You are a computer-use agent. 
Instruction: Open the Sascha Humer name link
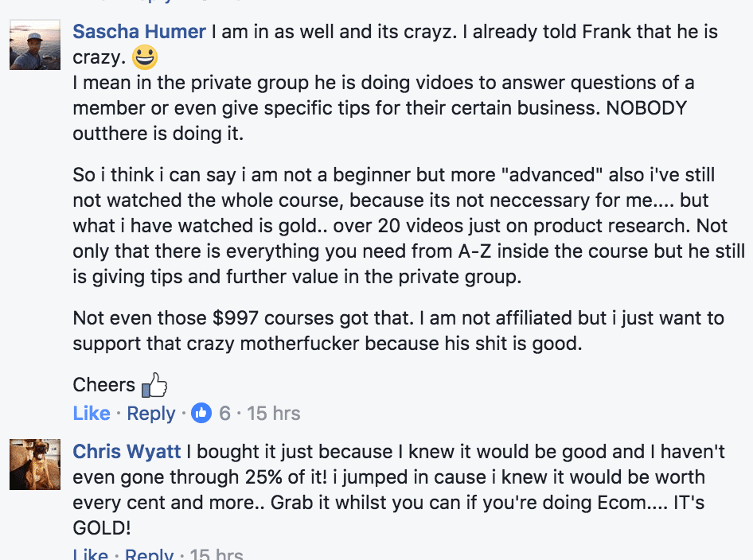click(139, 32)
